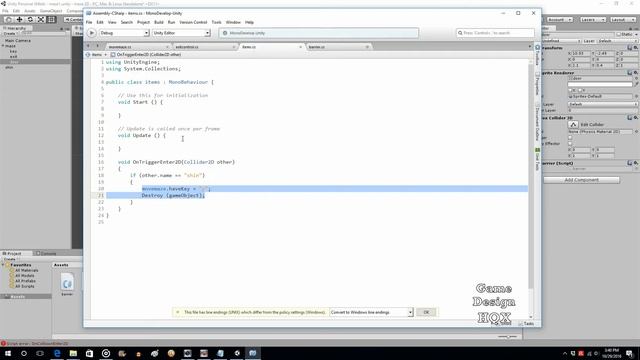The height and width of the screenshot is (360, 640).
Task: Open the Script component gear menu
Action: [x=636, y=163]
